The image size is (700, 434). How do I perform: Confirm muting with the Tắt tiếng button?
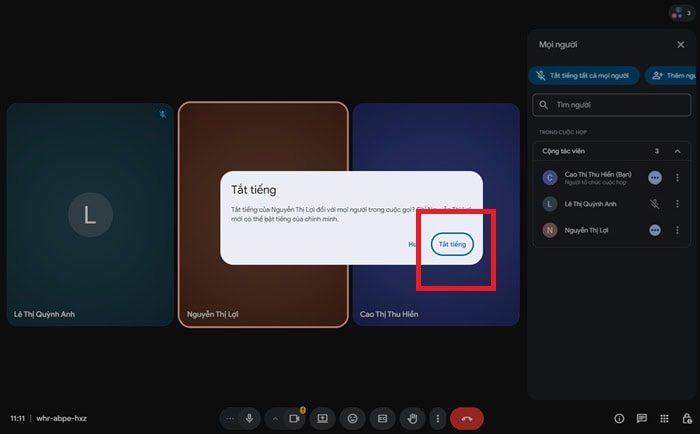coord(452,244)
